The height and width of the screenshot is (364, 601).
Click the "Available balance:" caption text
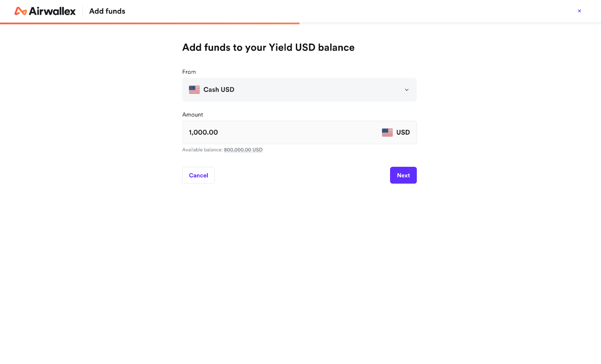[202, 150]
